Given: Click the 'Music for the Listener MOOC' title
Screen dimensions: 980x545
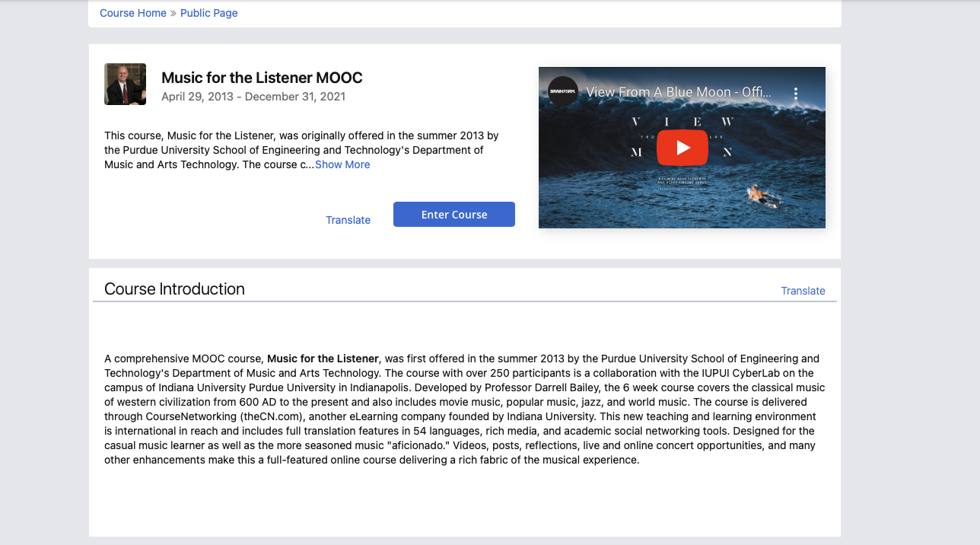Looking at the screenshot, I should 262,78.
